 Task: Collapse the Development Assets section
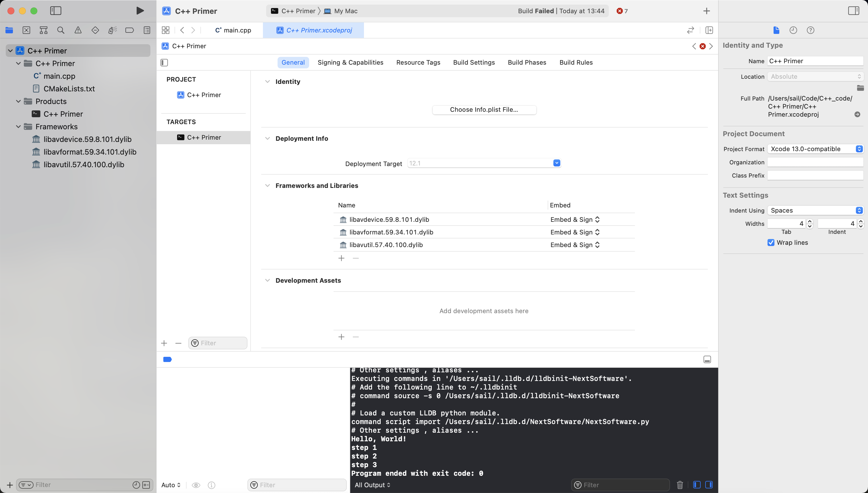point(268,280)
